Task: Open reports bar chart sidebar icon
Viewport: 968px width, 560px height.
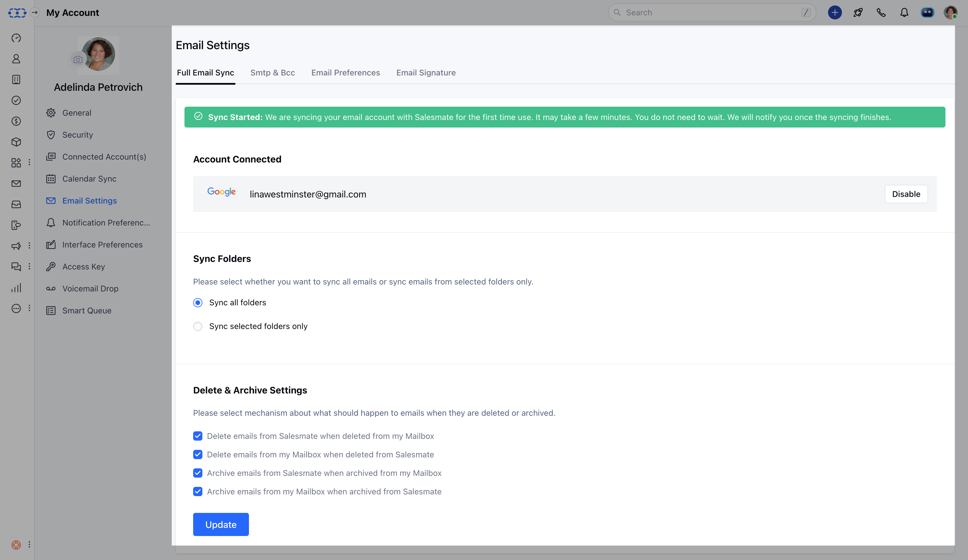Action: pyautogui.click(x=16, y=288)
